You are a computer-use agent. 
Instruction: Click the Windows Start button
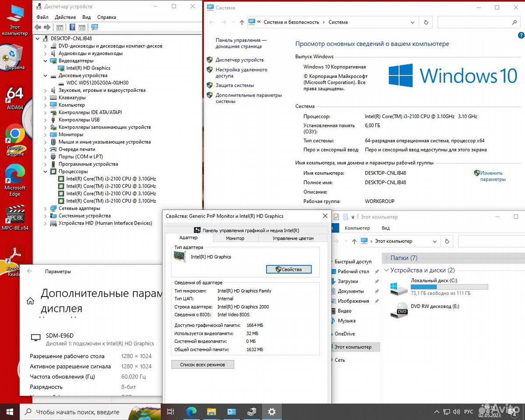point(10,412)
